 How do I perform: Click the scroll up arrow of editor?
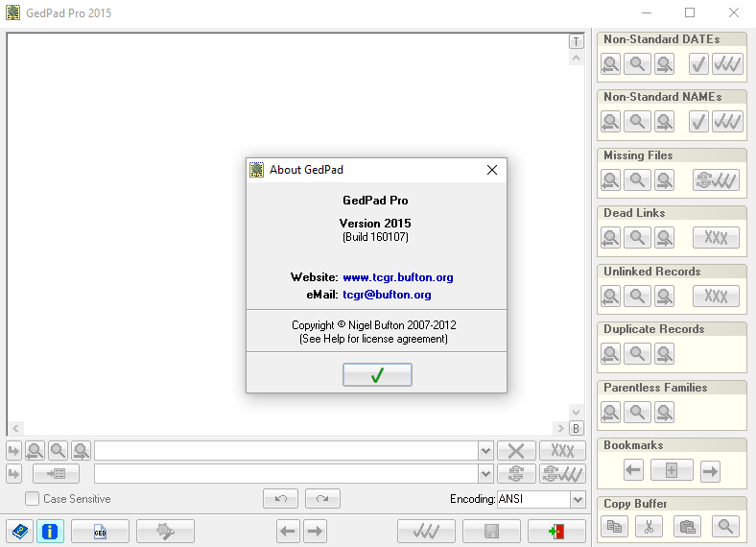[577, 59]
